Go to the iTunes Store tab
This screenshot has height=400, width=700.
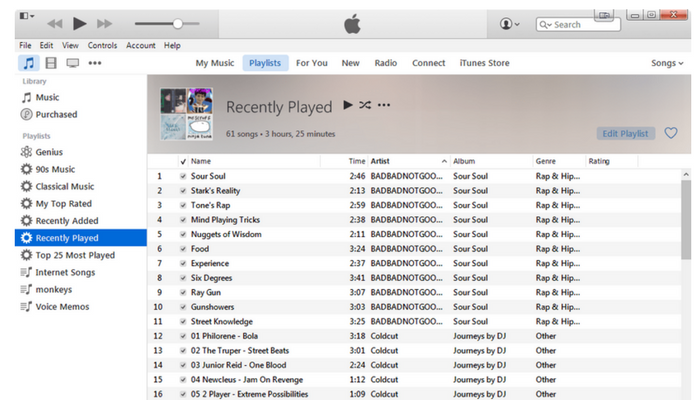[484, 63]
